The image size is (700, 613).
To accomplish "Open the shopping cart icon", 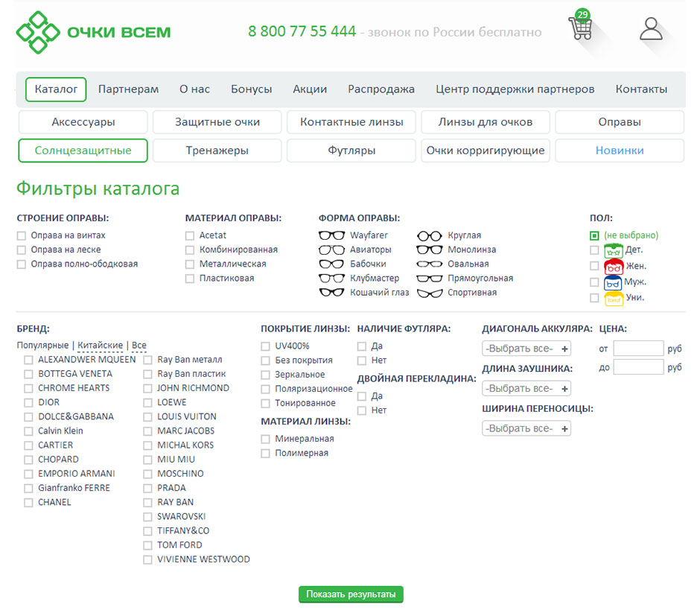I will click(580, 28).
